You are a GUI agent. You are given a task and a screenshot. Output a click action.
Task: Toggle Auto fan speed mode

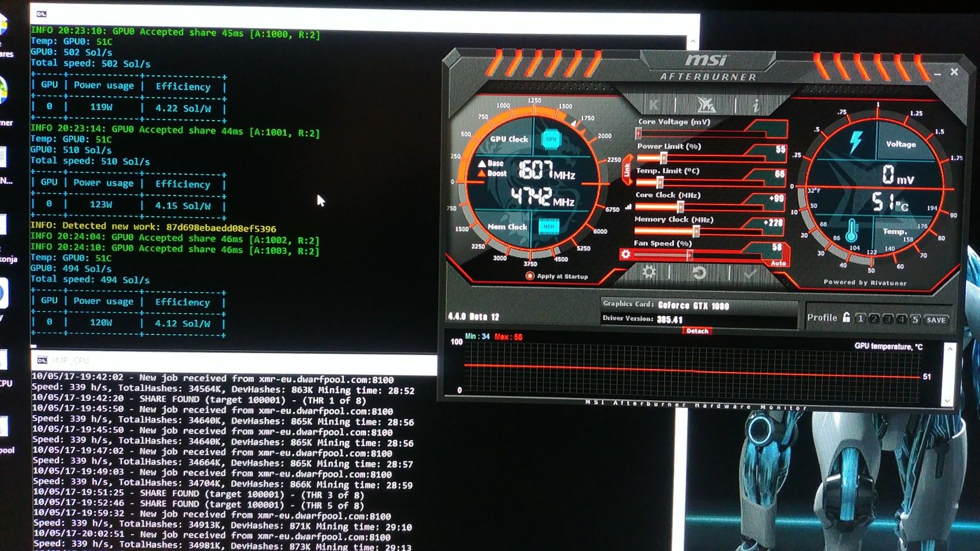[x=778, y=263]
